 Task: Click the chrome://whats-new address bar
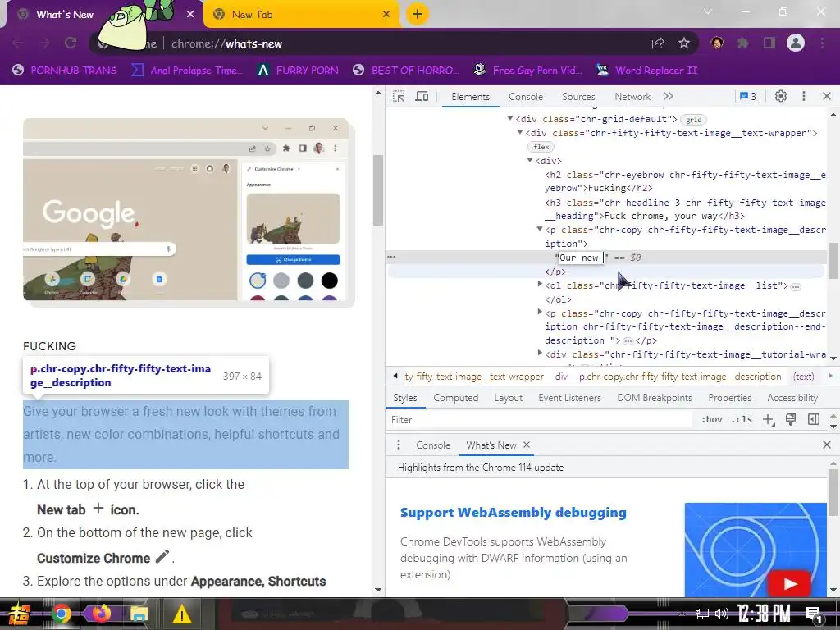[395, 43]
